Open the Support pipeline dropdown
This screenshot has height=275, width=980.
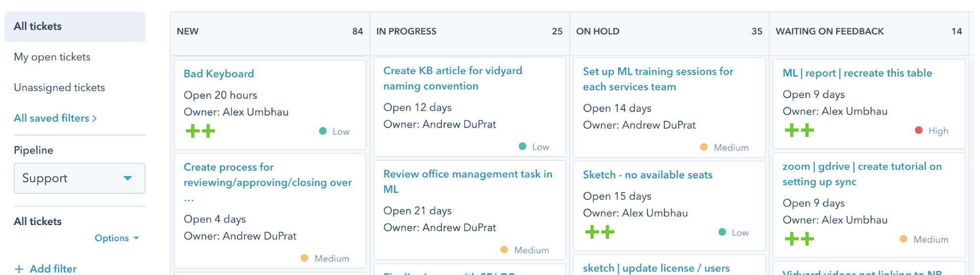(79, 178)
